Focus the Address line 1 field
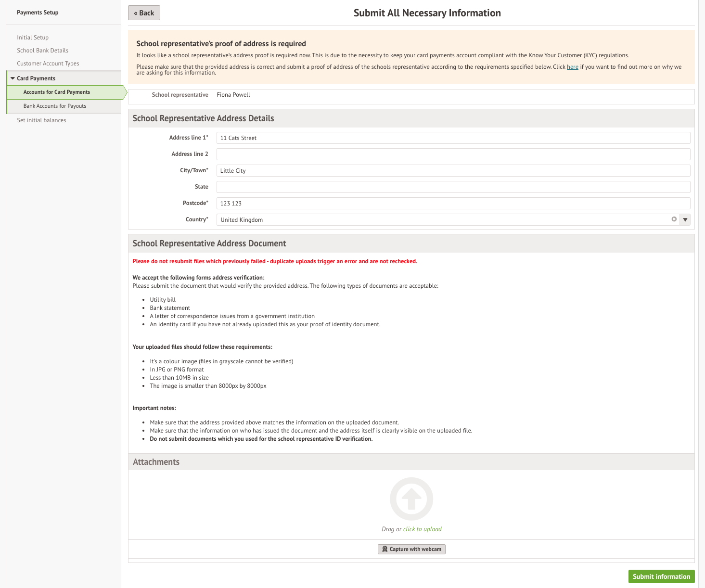Screen dimensions: 705x588 (453, 138)
